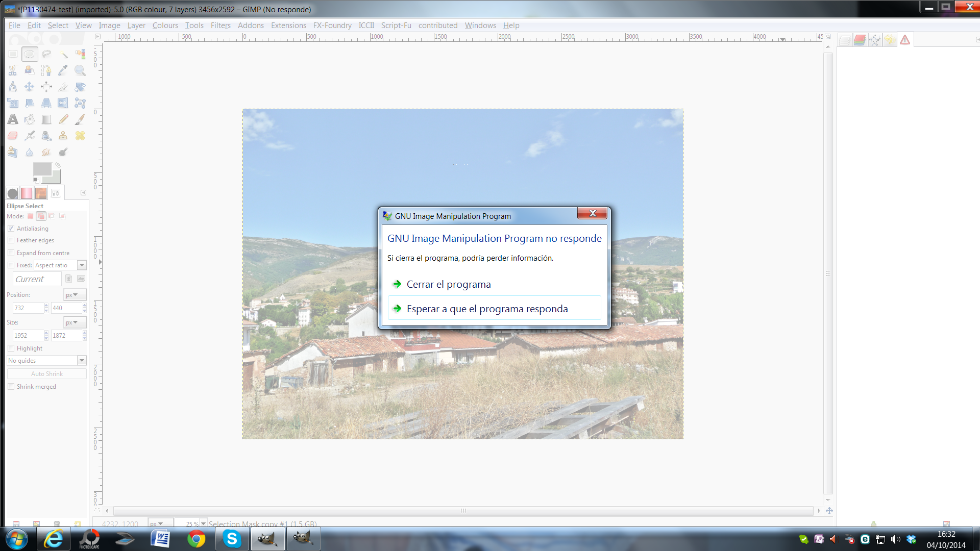Select the Alignment tool
The width and height of the screenshot is (980, 551).
pyautogui.click(x=46, y=87)
